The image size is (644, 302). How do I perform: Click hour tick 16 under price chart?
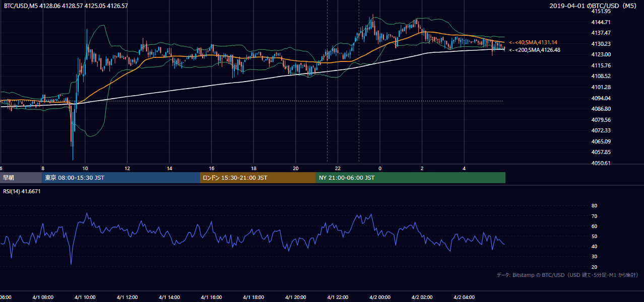tap(212, 168)
